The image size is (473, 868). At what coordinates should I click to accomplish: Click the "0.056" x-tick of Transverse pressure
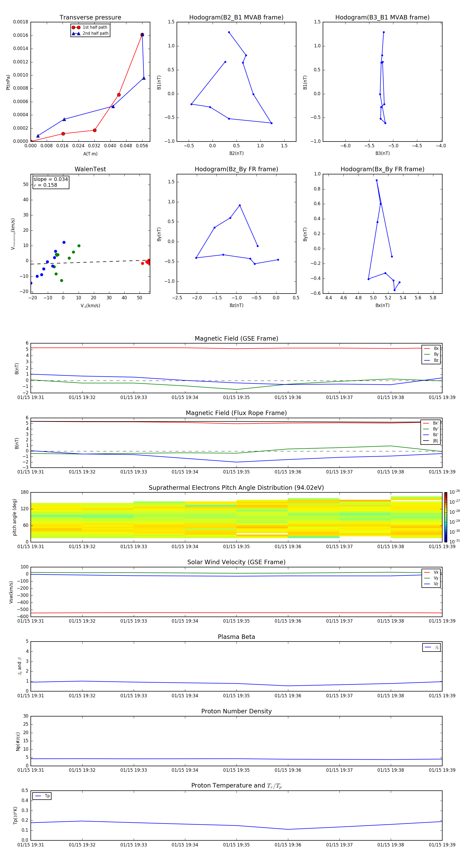point(142,146)
